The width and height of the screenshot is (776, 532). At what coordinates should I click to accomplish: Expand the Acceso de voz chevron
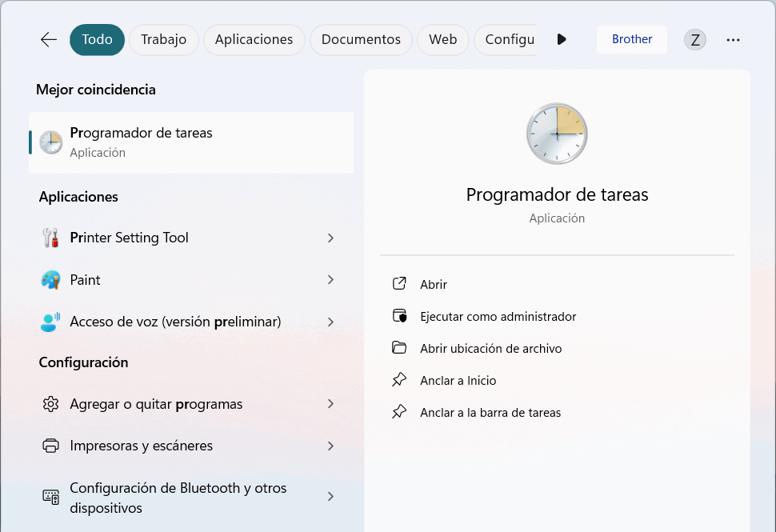tap(330, 322)
